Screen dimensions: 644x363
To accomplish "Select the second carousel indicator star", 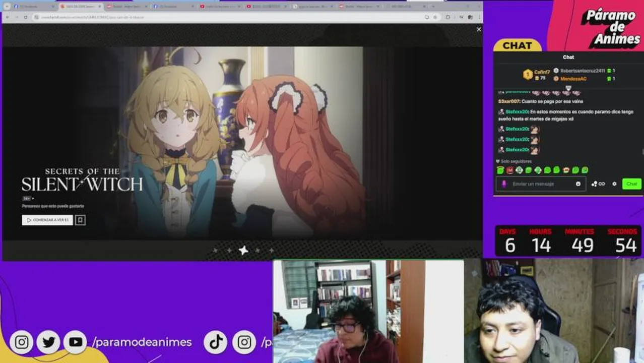I will [x=229, y=250].
